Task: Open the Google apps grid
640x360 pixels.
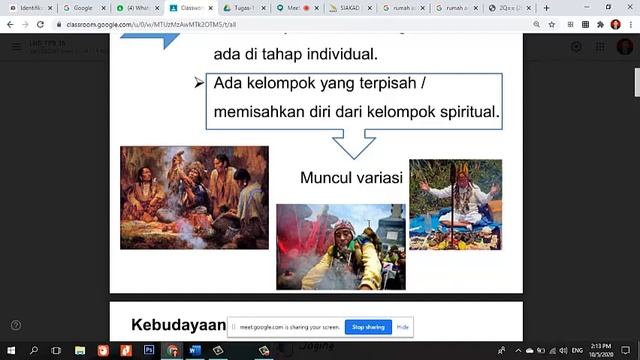Action: [600, 47]
